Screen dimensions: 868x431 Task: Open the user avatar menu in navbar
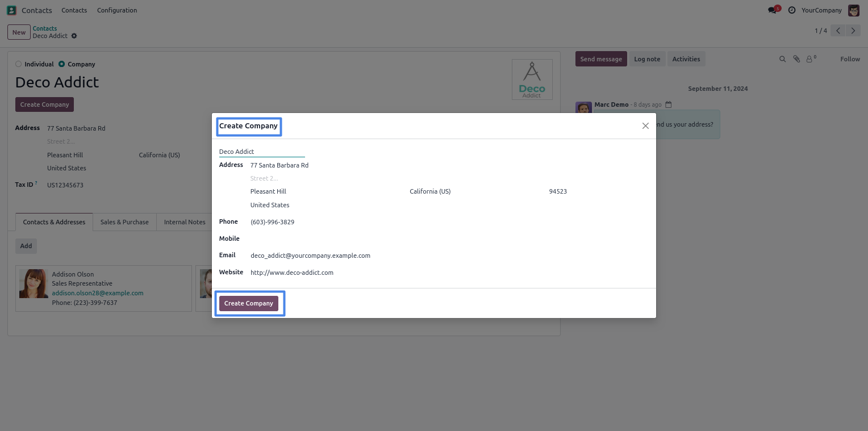pyautogui.click(x=854, y=10)
